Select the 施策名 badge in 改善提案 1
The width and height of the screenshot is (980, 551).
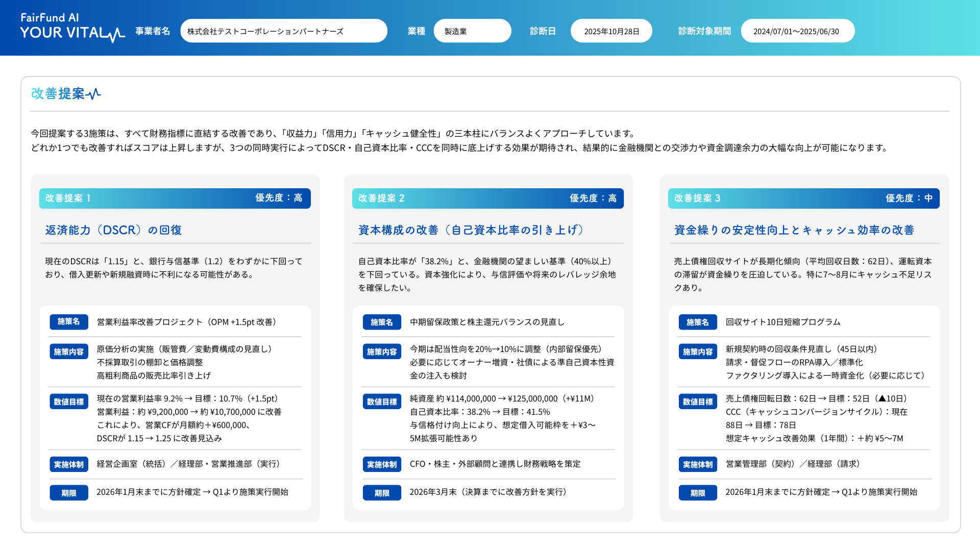pyautogui.click(x=68, y=322)
